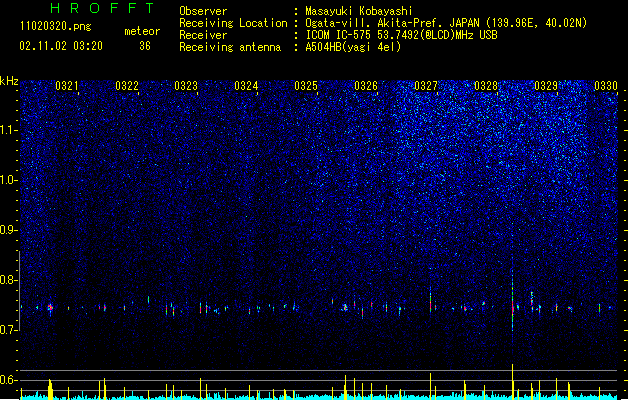
Task: Select the ICOM IC-575 53.7492 MHz USB receiver text
Action: 402,35
